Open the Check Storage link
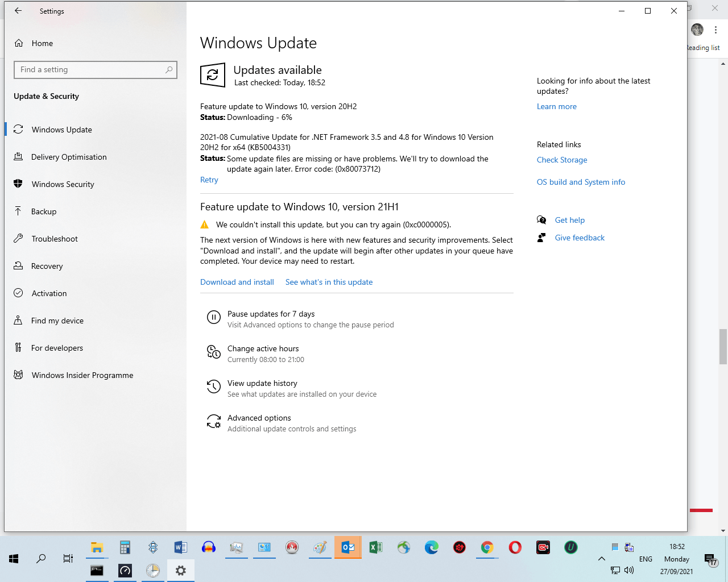This screenshot has height=582, width=728. click(562, 160)
